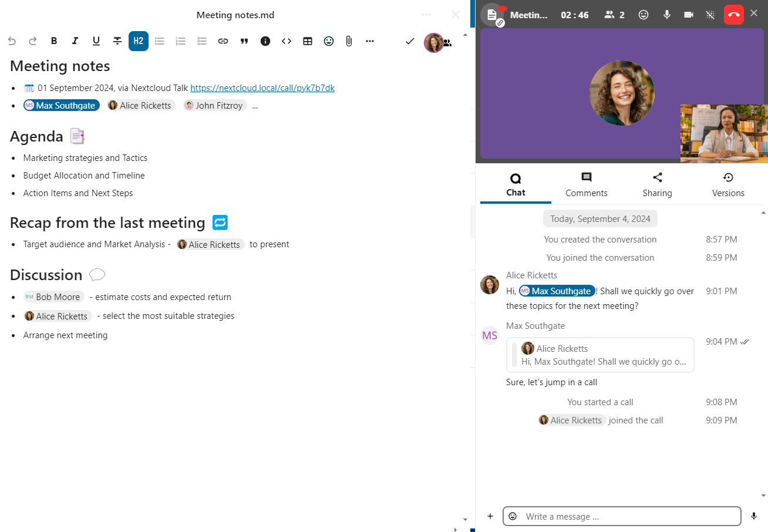Open the emoji picker in editor toolbar
This screenshot has height=532, width=768.
[x=329, y=41]
